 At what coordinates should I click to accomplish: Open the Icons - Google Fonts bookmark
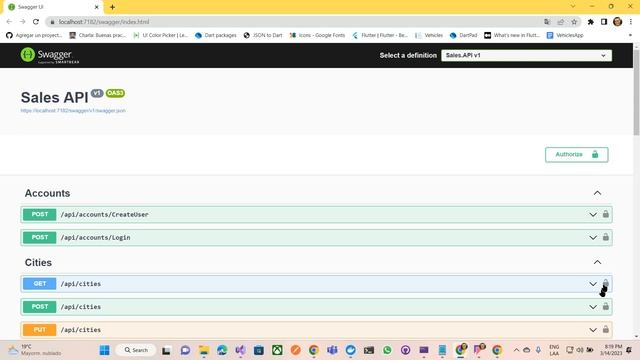[317, 36]
